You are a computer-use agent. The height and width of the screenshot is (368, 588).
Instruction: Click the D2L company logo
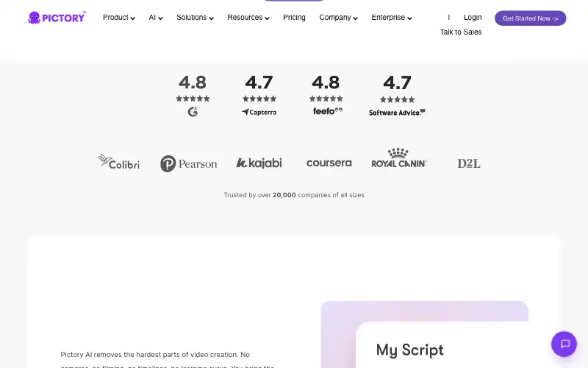(469, 163)
